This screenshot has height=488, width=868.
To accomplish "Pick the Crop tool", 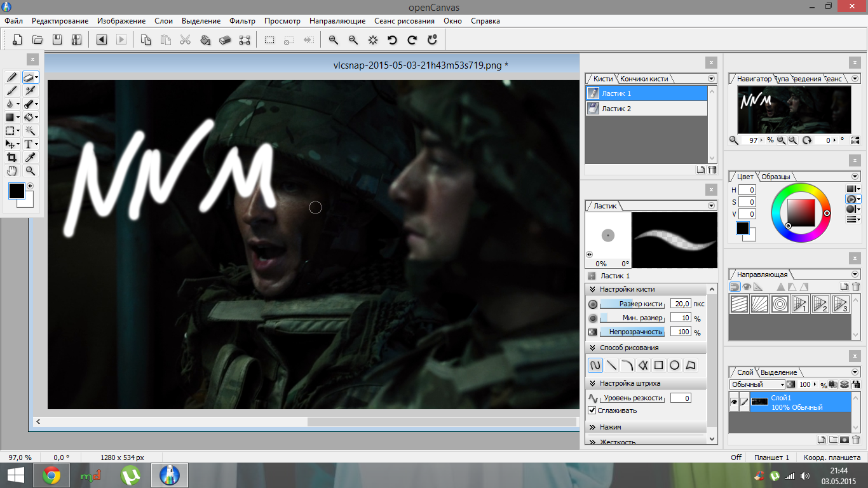I will 11,158.
